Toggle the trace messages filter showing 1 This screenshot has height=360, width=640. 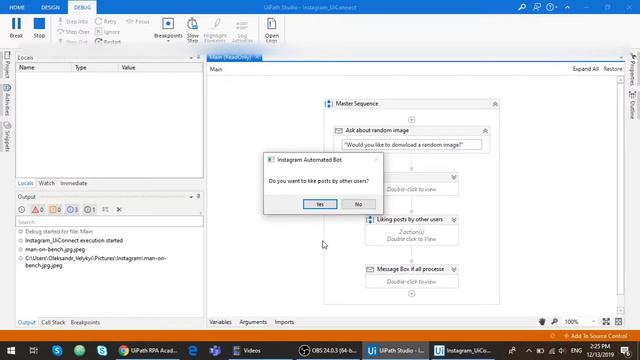pos(89,209)
